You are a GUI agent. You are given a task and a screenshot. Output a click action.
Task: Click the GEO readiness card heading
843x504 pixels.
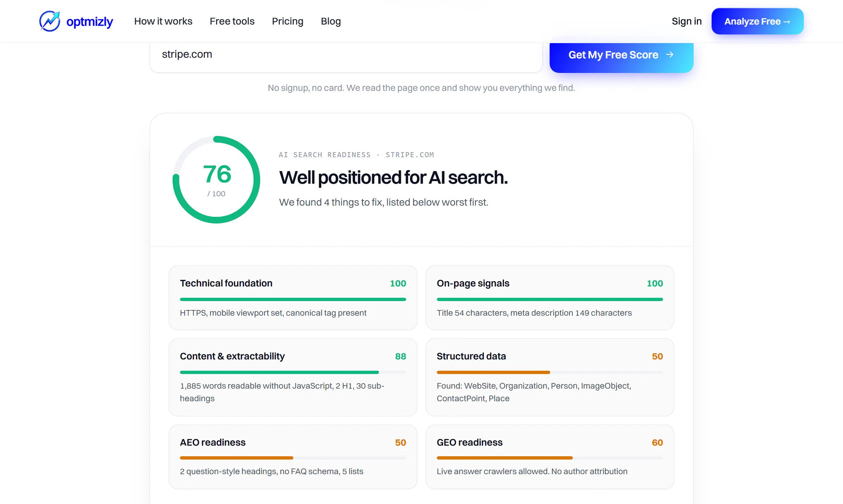469,442
